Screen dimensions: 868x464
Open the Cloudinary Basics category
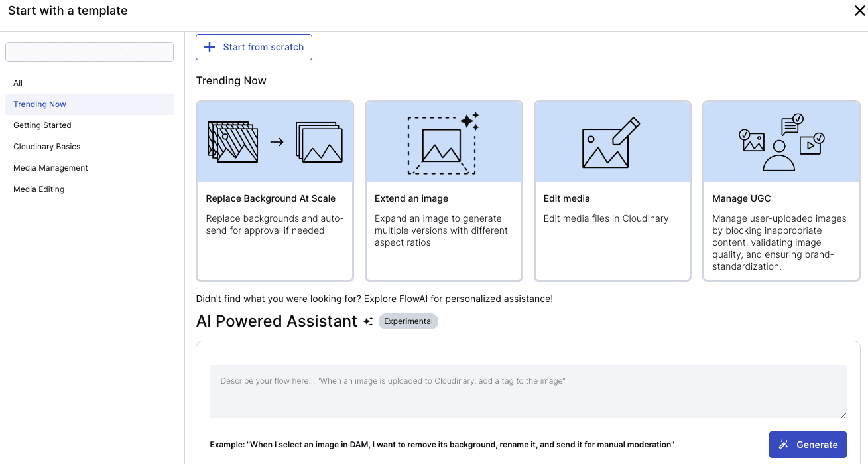pyautogui.click(x=46, y=147)
